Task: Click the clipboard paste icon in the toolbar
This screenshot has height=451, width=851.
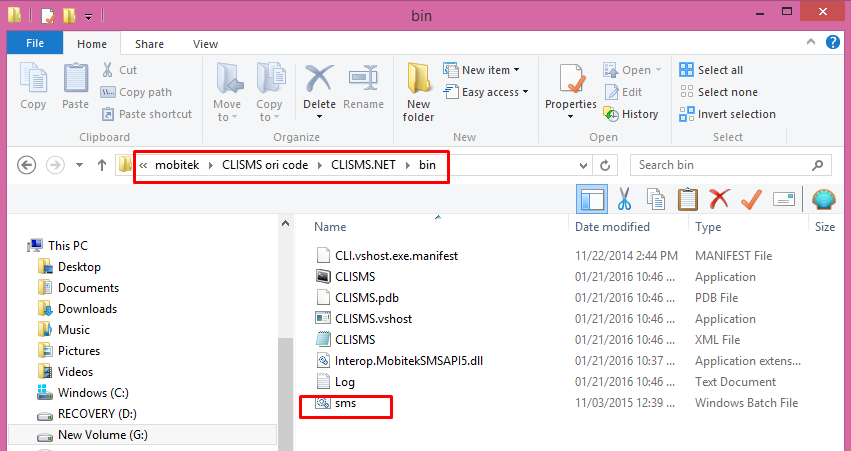Action: (688, 199)
